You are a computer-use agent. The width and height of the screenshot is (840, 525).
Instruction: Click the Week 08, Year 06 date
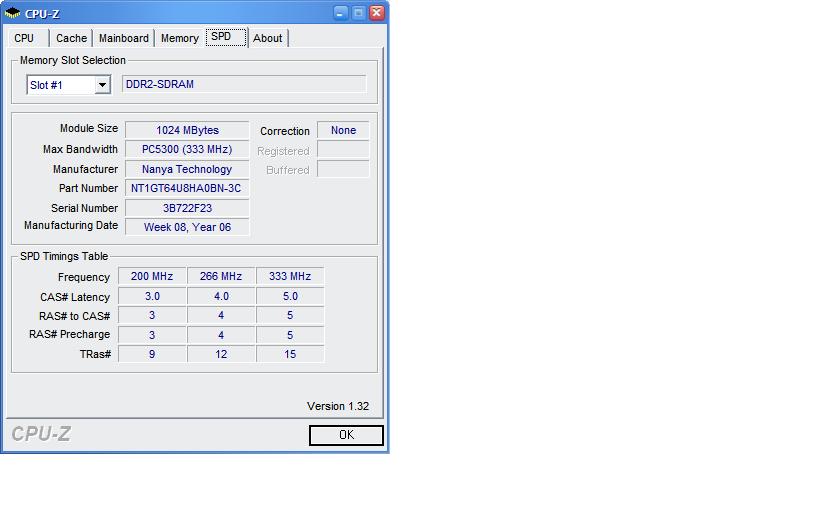pyautogui.click(x=187, y=227)
